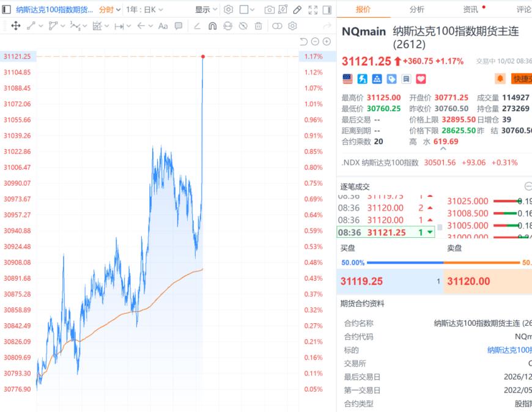This screenshot has width=532, height=412.
Task: Add a comment bubble note
Action: 179,26
